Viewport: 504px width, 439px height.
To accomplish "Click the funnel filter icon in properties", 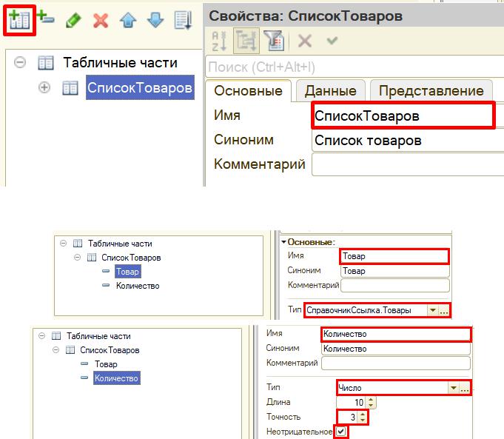I will [274, 41].
